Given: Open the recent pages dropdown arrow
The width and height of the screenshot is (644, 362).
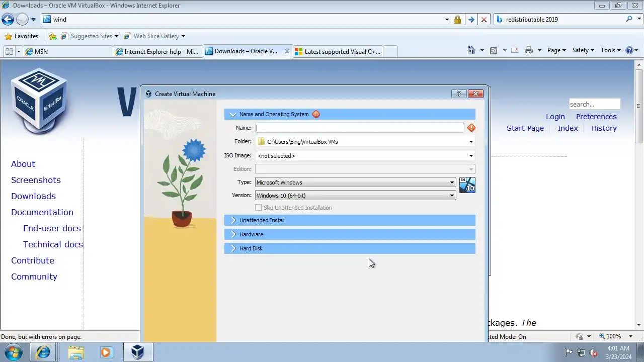Looking at the screenshot, I should point(34,20).
